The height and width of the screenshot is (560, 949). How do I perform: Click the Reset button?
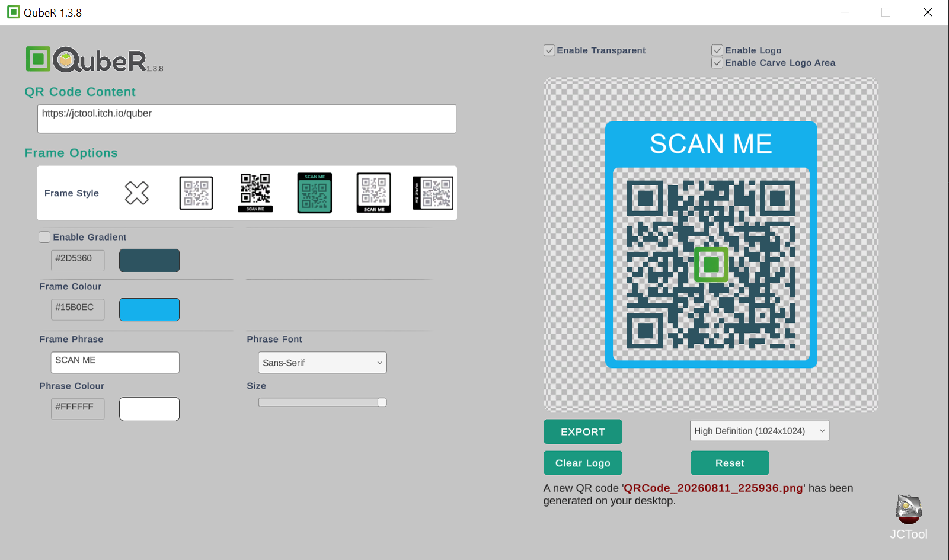(730, 463)
